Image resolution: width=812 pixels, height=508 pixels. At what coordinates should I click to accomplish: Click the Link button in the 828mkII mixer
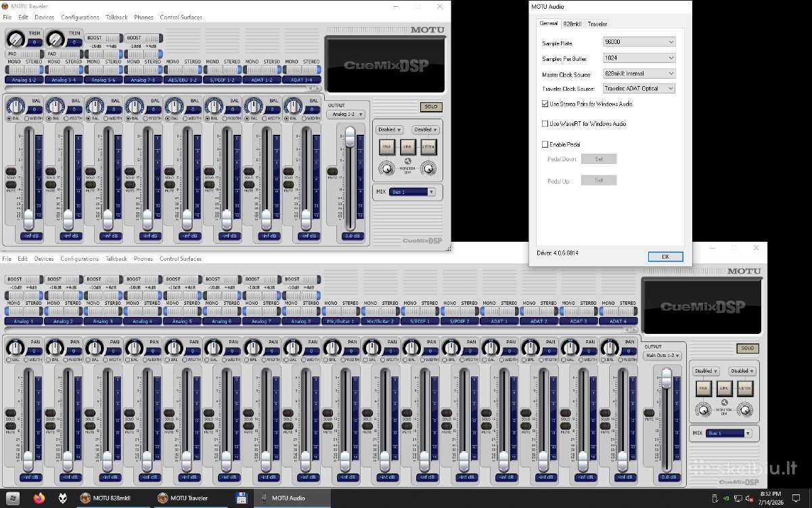click(725, 389)
